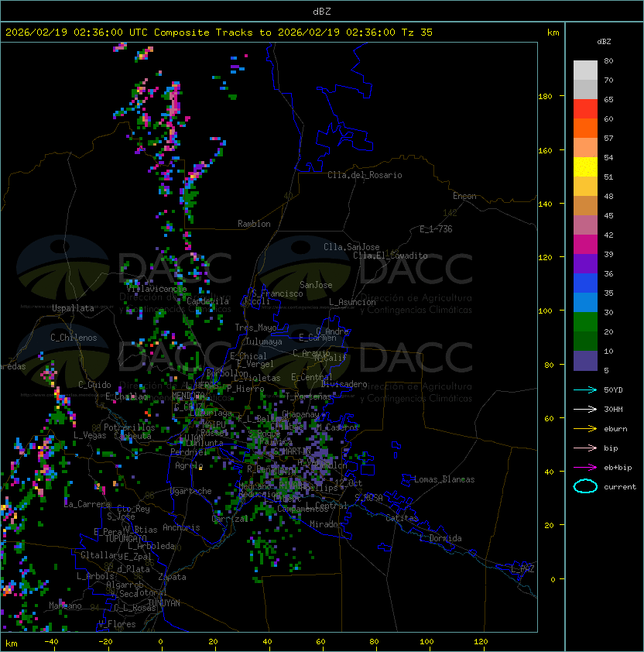
Task: Click the Villavicencio map label
Action: [156, 288]
